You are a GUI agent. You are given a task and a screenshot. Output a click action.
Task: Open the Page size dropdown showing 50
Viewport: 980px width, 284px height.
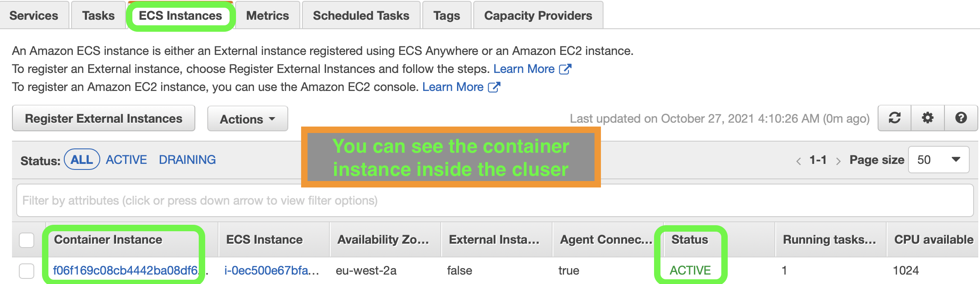938,159
